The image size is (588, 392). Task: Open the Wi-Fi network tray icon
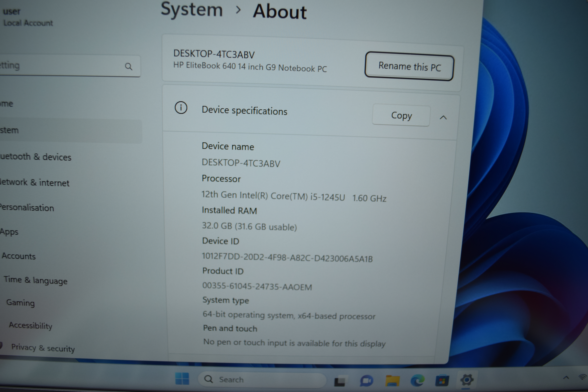583,377
